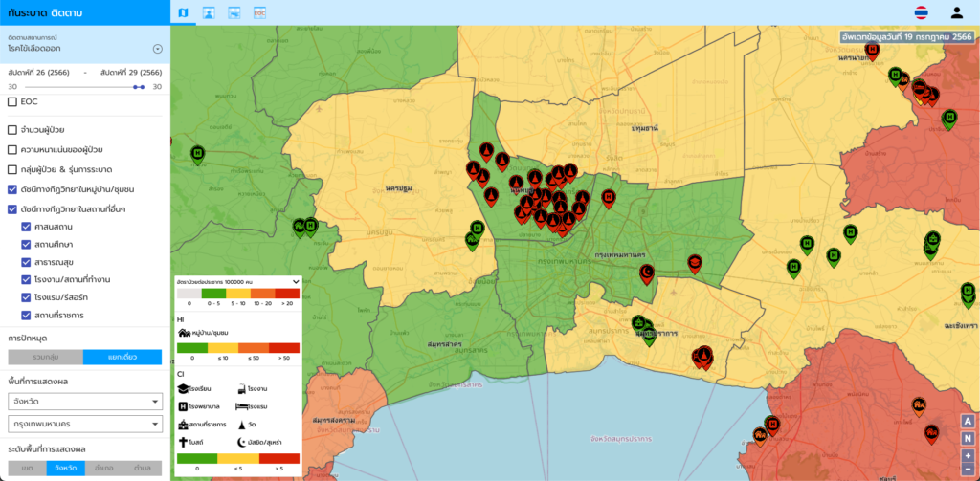Enable the EOC checkbox
This screenshot has width=980, height=481.
12,101
